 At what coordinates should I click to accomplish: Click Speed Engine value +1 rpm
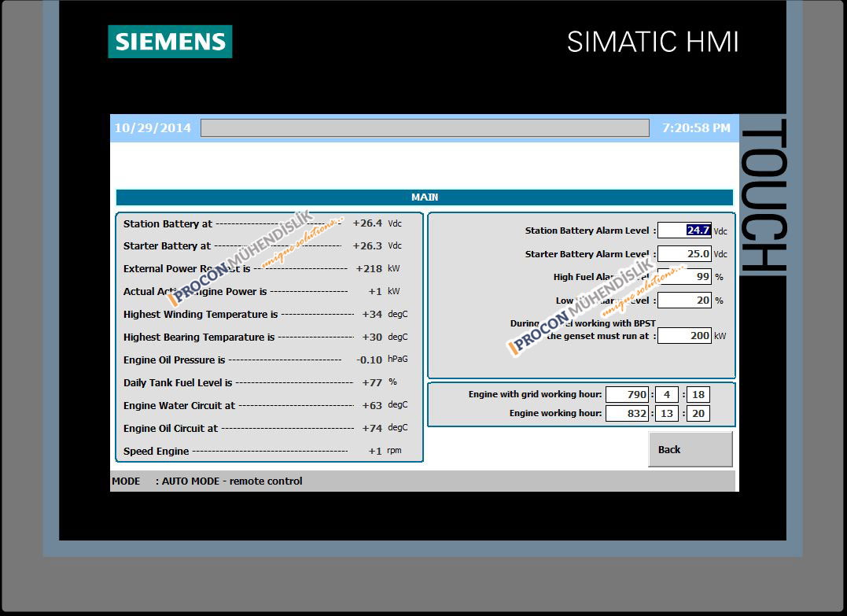point(375,451)
